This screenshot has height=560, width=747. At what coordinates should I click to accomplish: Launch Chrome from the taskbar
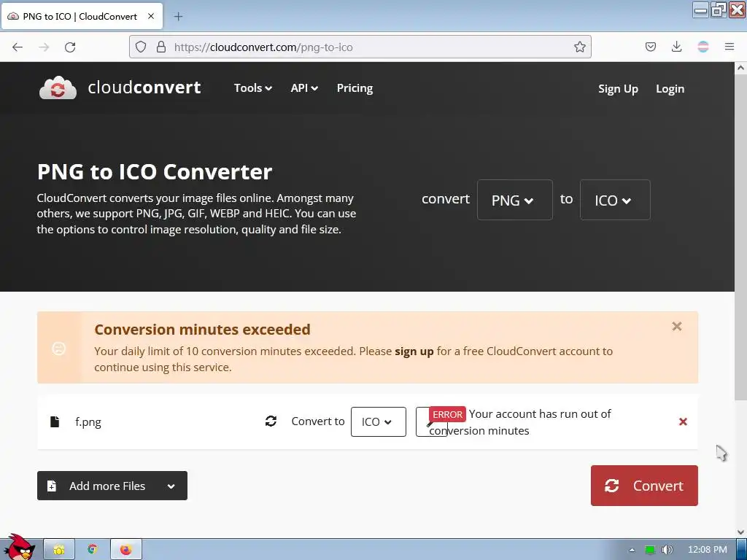point(93,550)
